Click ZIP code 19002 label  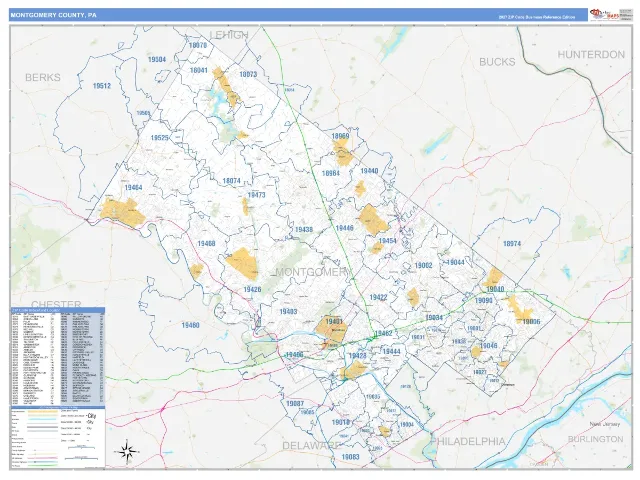pyautogui.click(x=424, y=265)
